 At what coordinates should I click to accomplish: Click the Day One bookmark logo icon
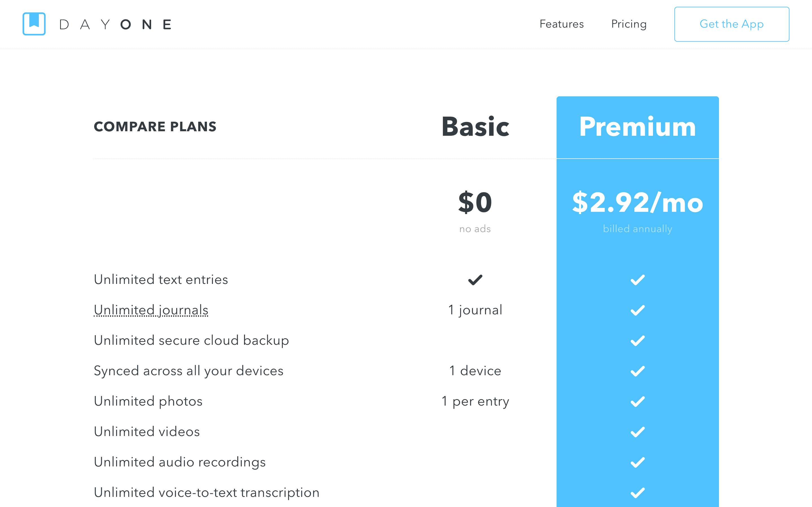[x=34, y=24]
